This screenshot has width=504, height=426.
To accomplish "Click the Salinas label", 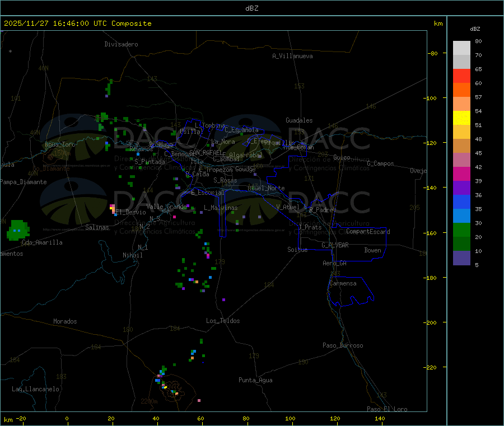I will [x=97, y=227].
